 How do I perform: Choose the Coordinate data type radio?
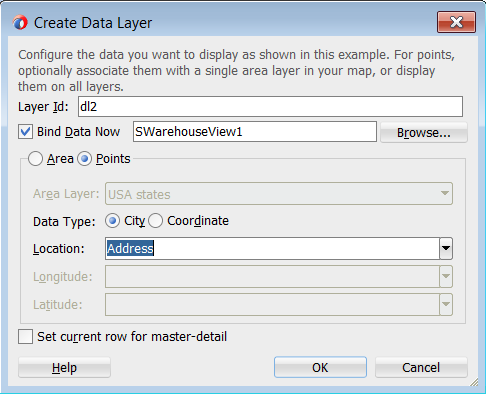(x=155, y=221)
